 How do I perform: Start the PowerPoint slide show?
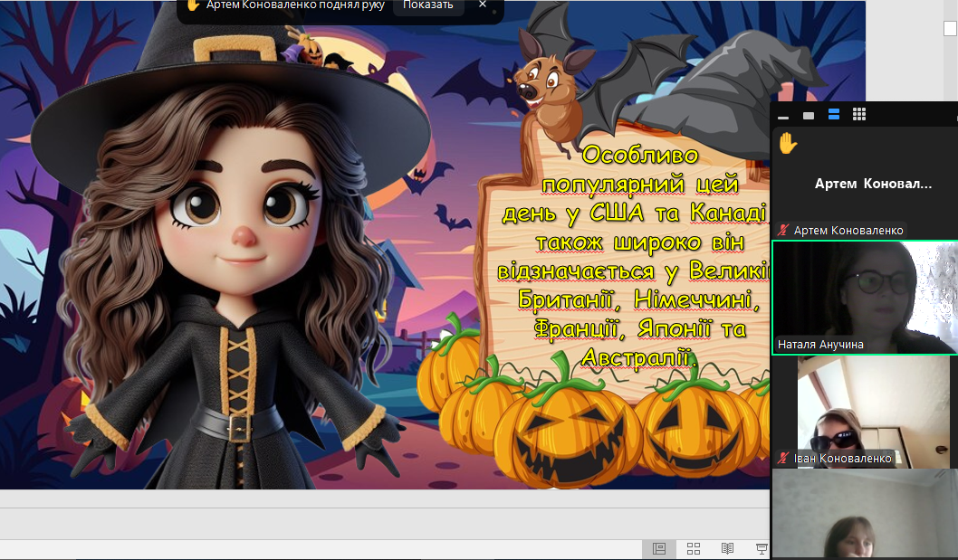tap(762, 548)
